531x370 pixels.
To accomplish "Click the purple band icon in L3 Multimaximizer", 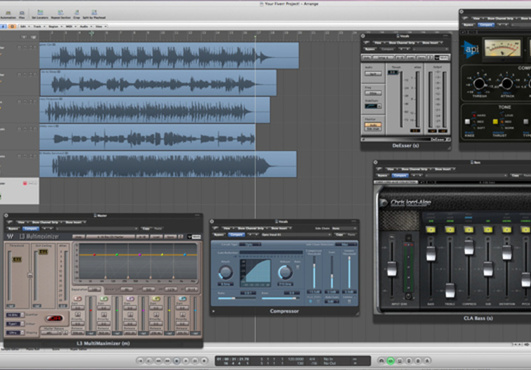I will click(130, 299).
